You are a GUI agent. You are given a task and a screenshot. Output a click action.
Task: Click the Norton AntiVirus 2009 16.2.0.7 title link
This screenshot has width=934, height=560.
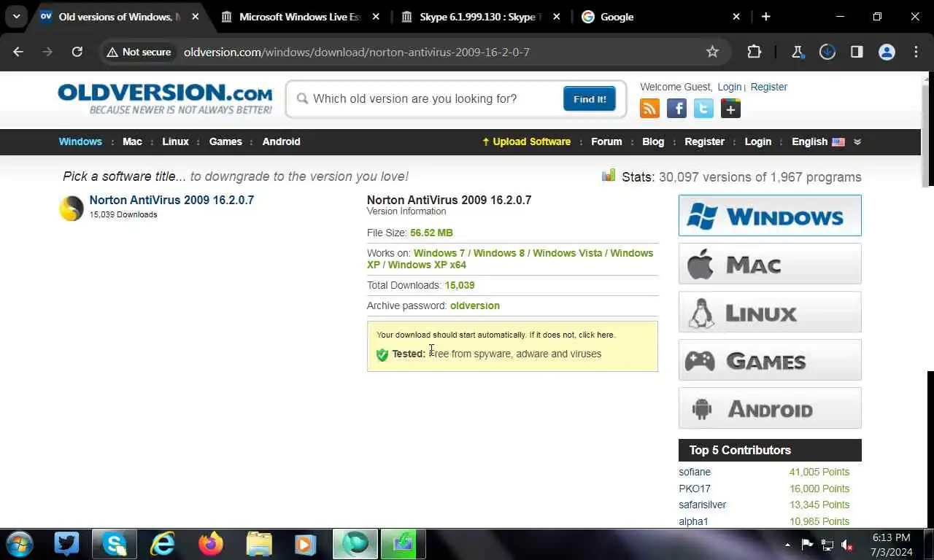(x=171, y=200)
